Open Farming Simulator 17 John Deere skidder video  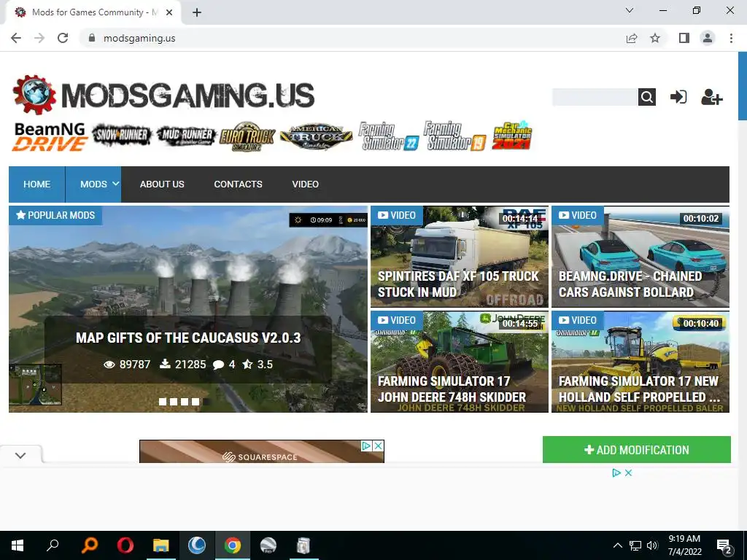[x=460, y=362]
